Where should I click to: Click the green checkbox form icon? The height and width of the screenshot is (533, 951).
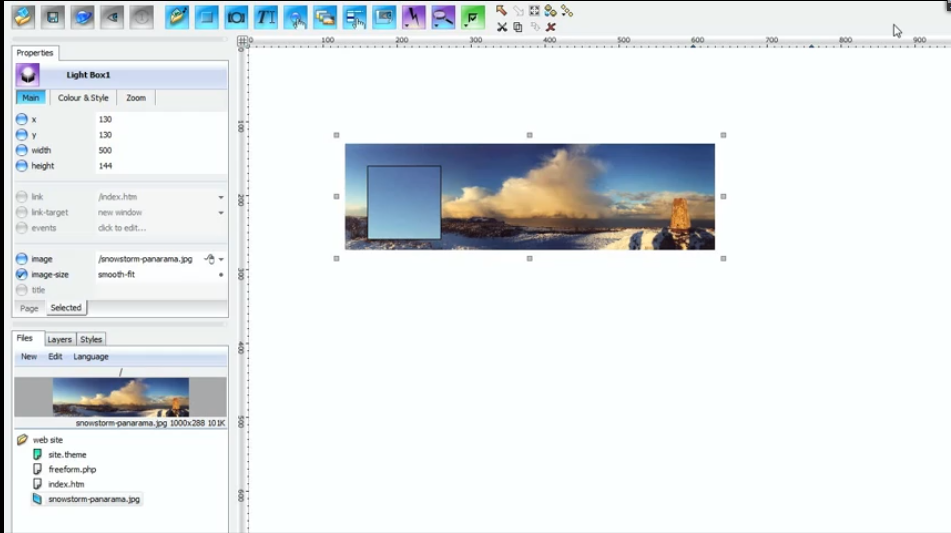472,17
